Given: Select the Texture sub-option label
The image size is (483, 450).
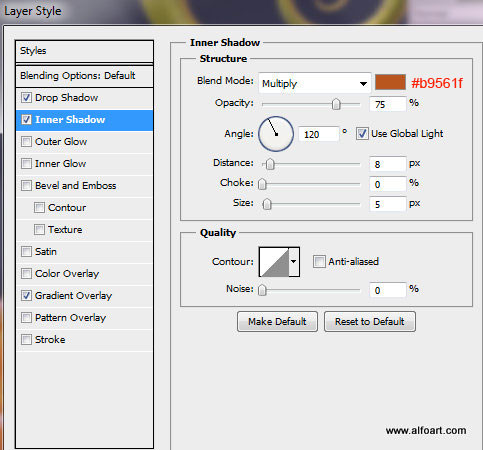Looking at the screenshot, I should pos(65,230).
